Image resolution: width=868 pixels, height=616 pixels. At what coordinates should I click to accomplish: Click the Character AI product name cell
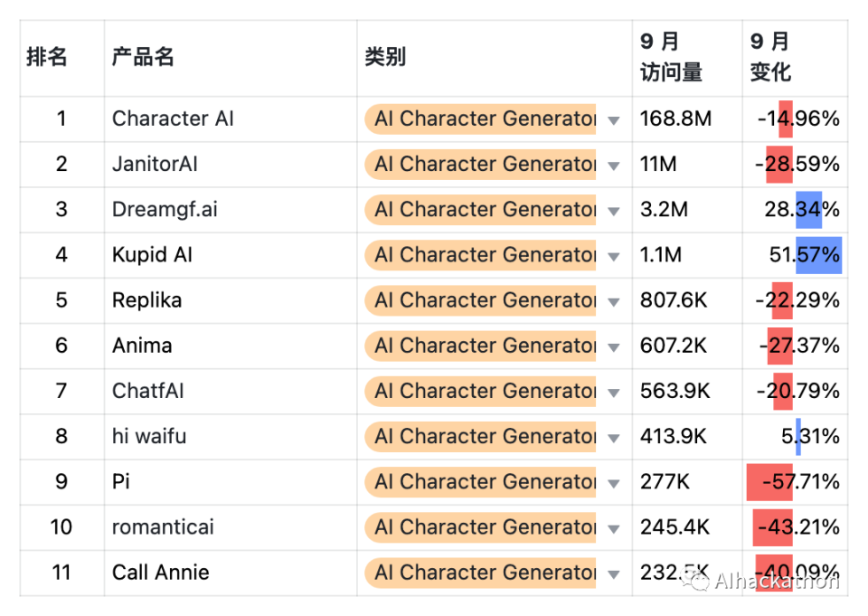[x=173, y=119]
